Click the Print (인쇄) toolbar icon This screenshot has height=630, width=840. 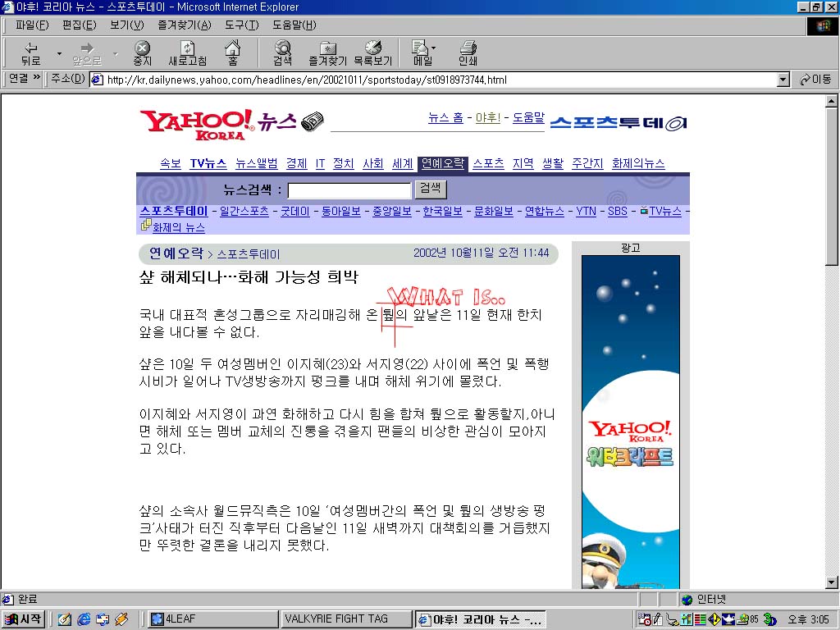coord(468,53)
